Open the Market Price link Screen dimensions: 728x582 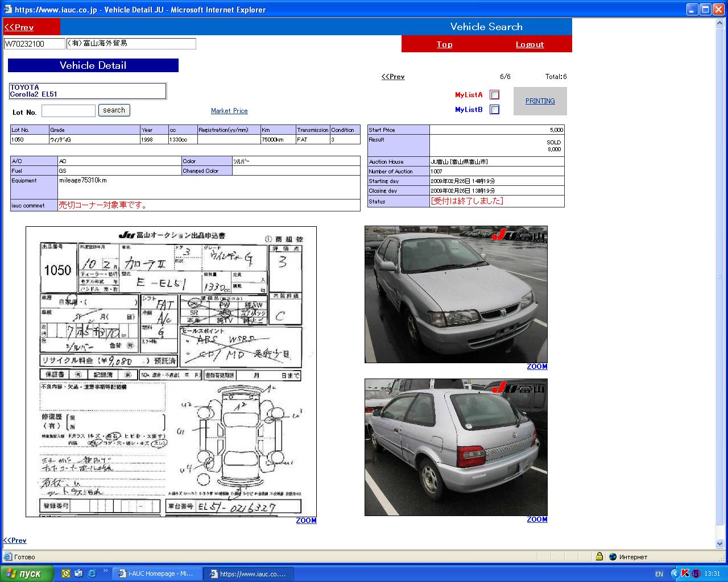229,111
